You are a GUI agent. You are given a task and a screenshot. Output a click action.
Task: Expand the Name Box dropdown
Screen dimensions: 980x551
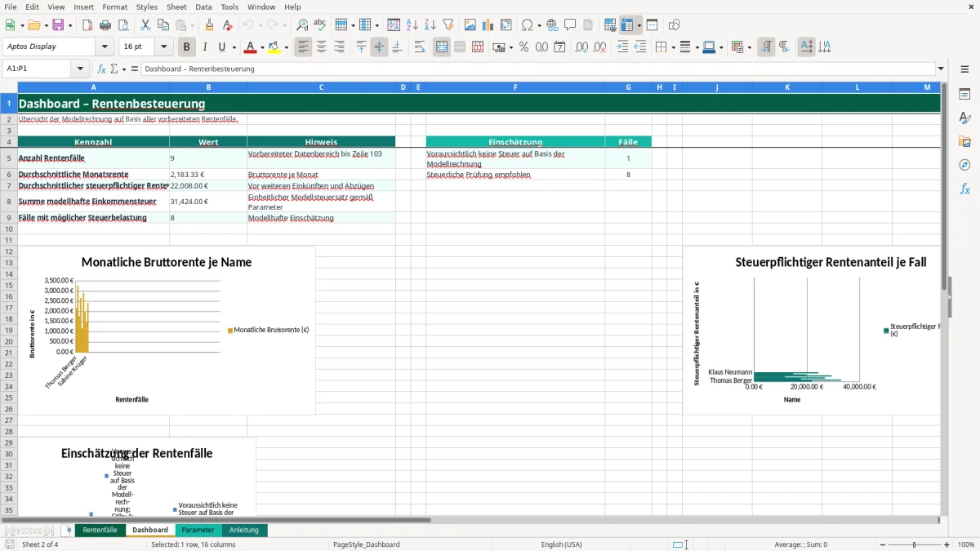(80, 69)
